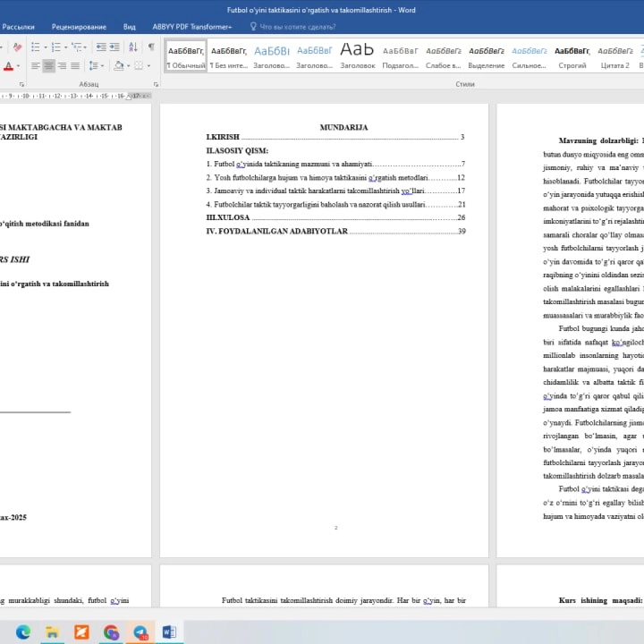Open the borders dropdown arrow
This screenshot has width=644, height=644.
[148, 65]
